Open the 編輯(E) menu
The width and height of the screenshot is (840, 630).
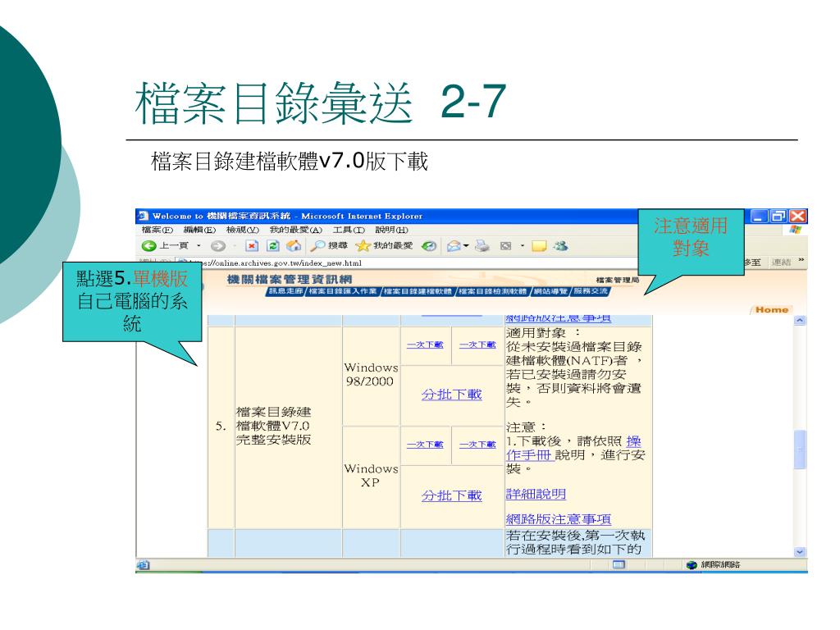[199, 230]
